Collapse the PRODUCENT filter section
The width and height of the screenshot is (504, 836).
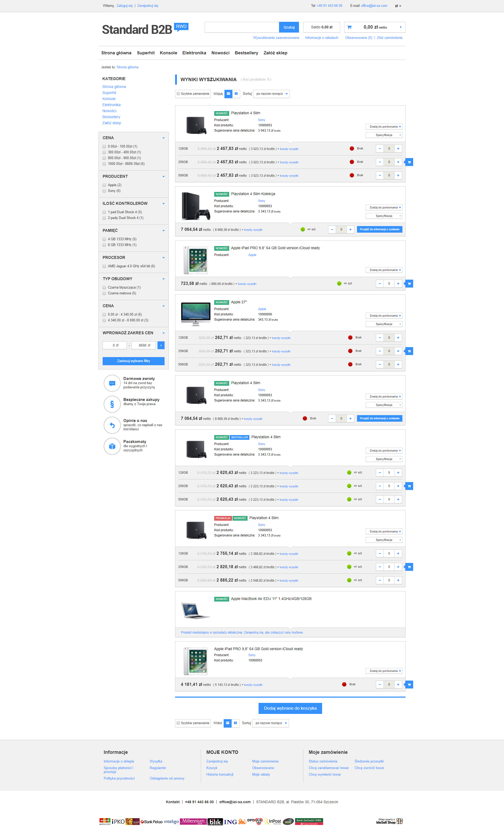coord(164,176)
